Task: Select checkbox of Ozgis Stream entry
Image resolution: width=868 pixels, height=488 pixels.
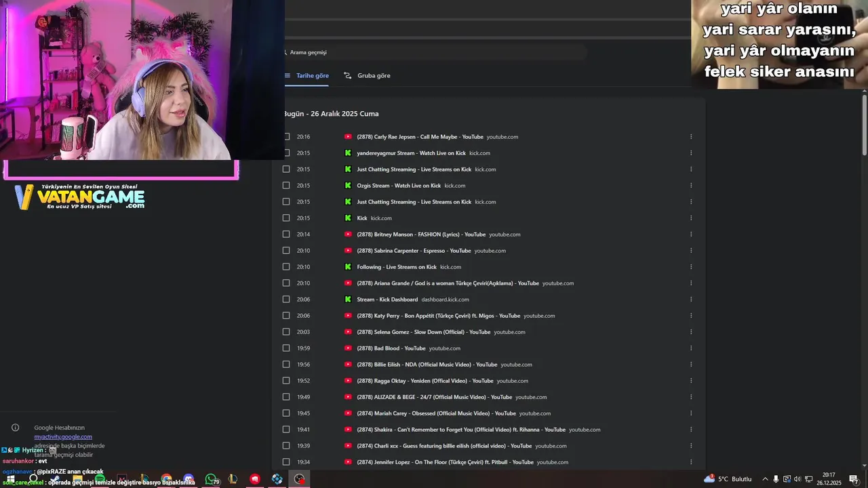Action: (x=286, y=186)
